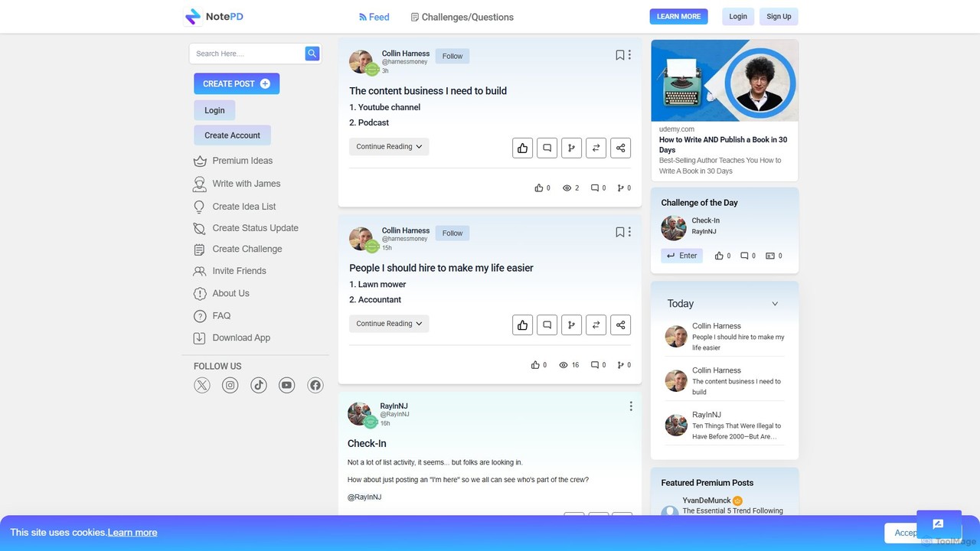
Task: Share the 'content business I need to build' post
Action: point(620,148)
